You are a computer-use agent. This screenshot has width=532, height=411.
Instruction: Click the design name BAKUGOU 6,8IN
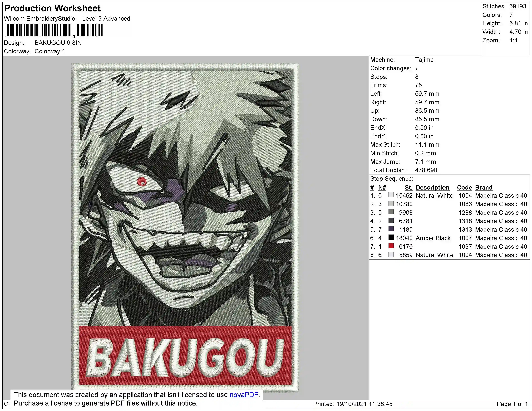(x=58, y=43)
